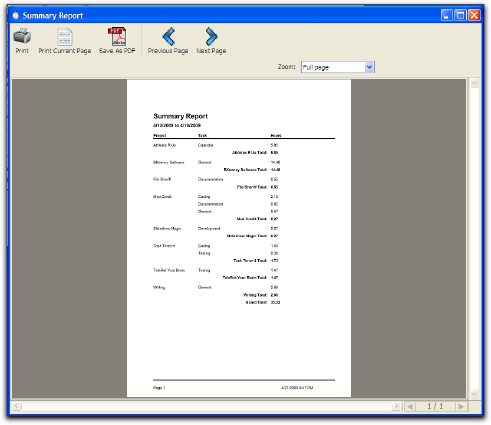
Task: Open the Zoom dropdown arrow
Action: coord(369,67)
